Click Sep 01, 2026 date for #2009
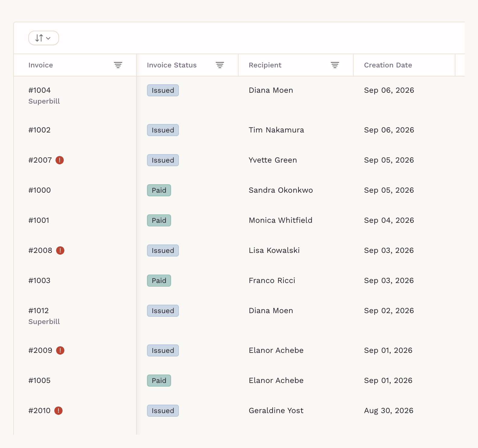 tap(388, 350)
